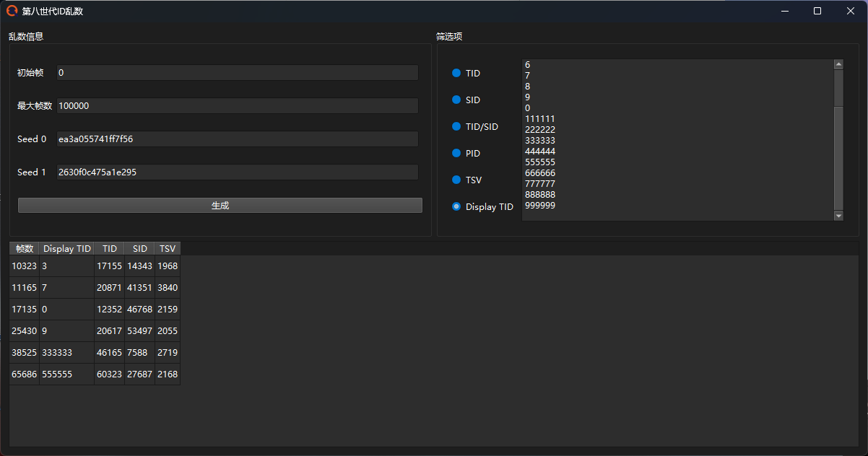Screen dimensions: 868x456
Task: Enable the TSV filter option
Action: pyautogui.click(x=456, y=180)
